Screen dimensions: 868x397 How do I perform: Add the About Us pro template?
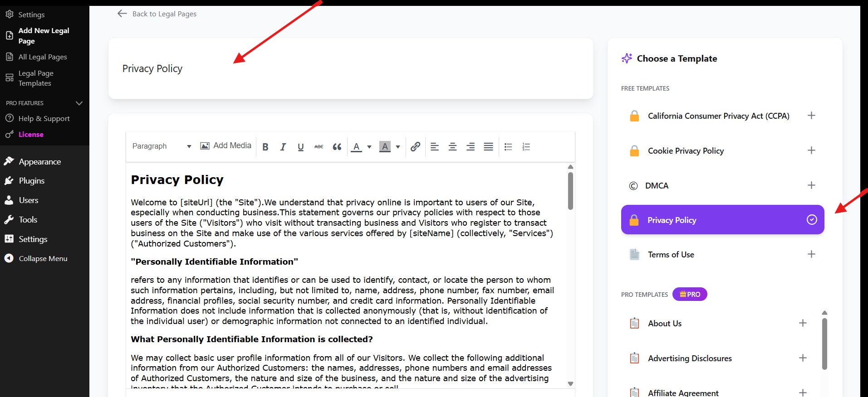tap(803, 323)
